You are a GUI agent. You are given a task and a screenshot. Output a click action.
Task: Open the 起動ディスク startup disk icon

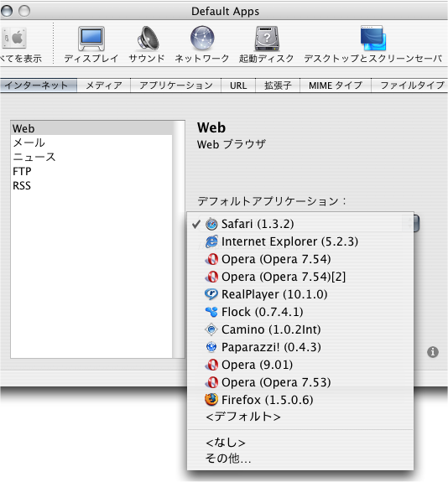[x=267, y=39]
